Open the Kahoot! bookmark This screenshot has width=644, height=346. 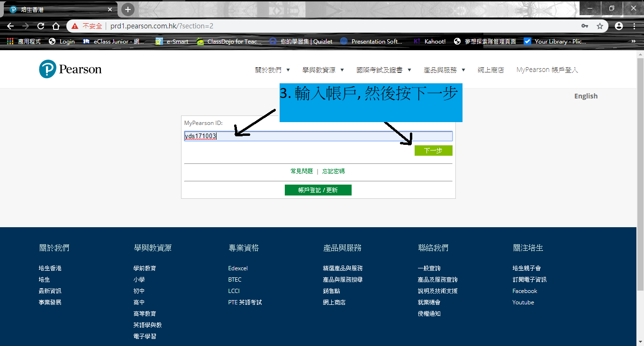[429, 41]
